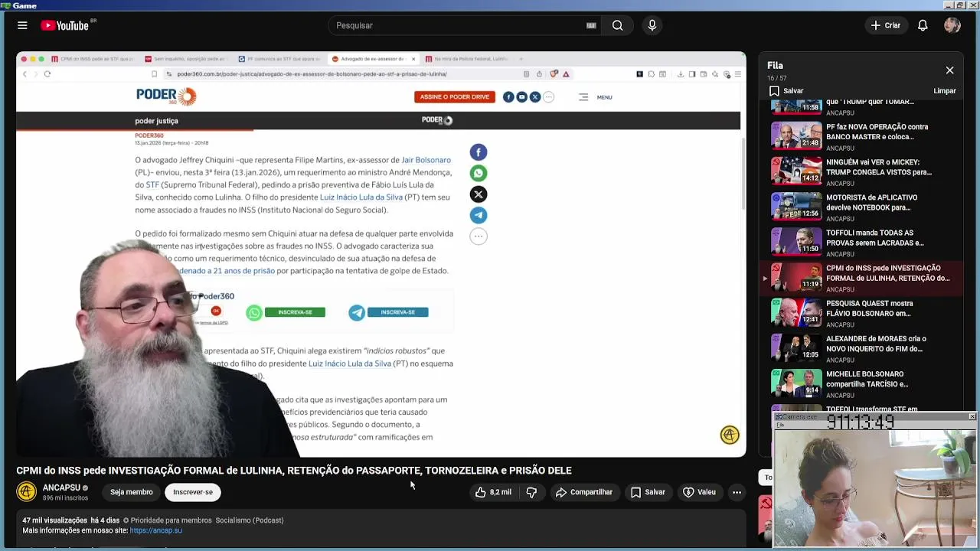The height and width of the screenshot is (551, 980).
Task: Click the YouTube icon in the Poder360 header
Action: (x=521, y=97)
